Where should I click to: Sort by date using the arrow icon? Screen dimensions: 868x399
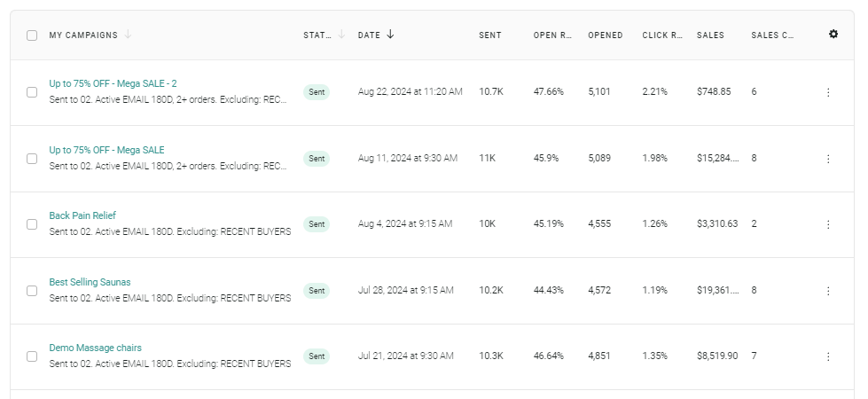[391, 35]
